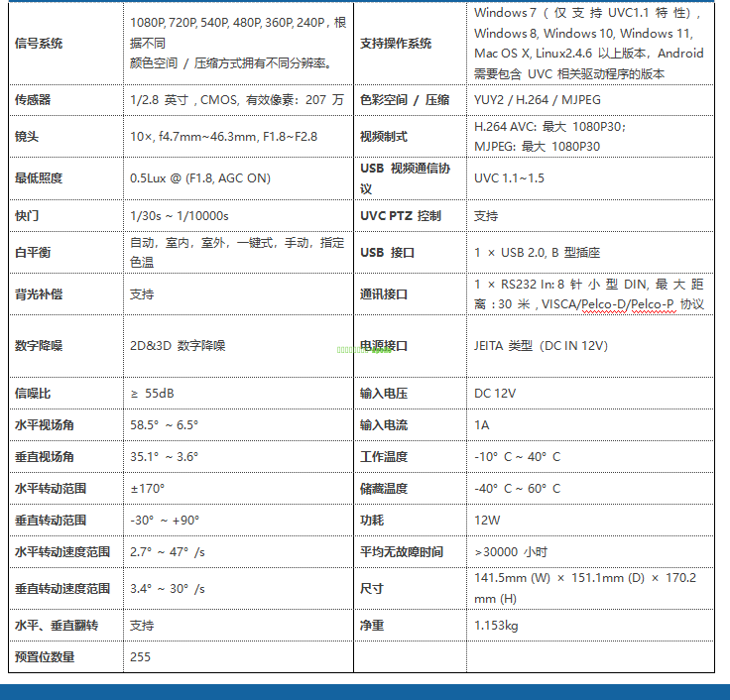This screenshot has height=700, width=730.
Task: Select the 2D&3D 数字降噪 value cell
Action: (x=178, y=346)
